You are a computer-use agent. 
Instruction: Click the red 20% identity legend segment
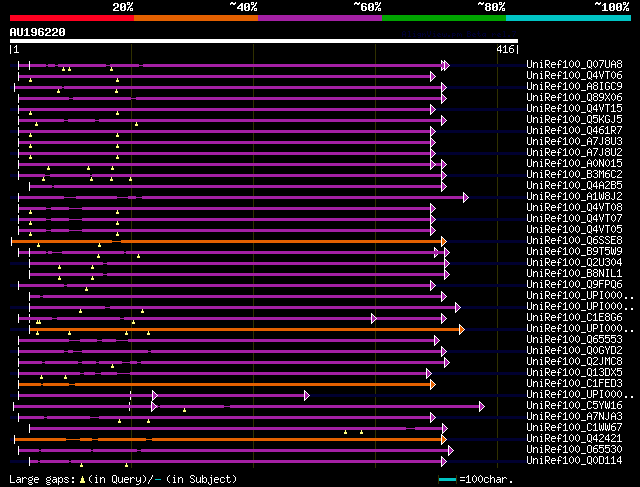[x=72, y=18]
